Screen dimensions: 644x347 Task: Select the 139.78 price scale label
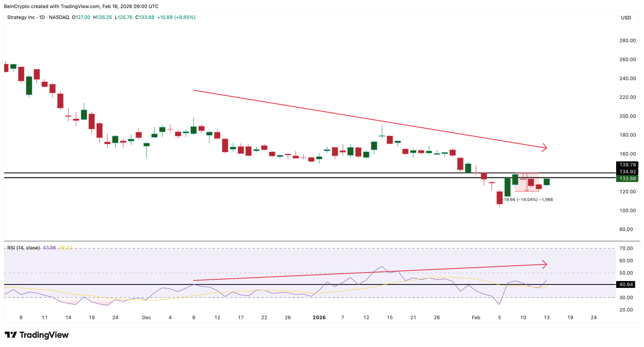coord(628,165)
